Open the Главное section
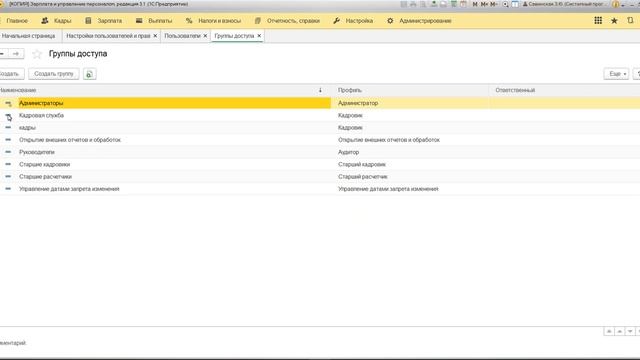640x360 pixels. pos(17,20)
